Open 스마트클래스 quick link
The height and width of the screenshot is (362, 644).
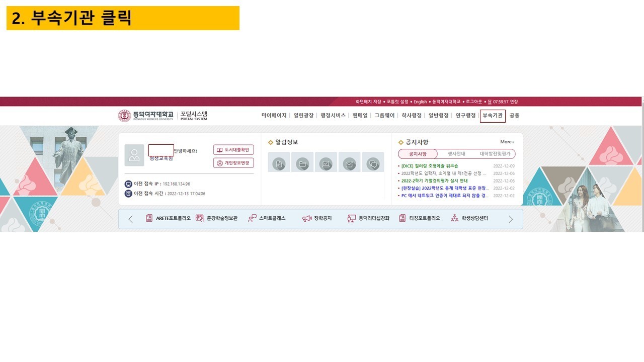267,219
